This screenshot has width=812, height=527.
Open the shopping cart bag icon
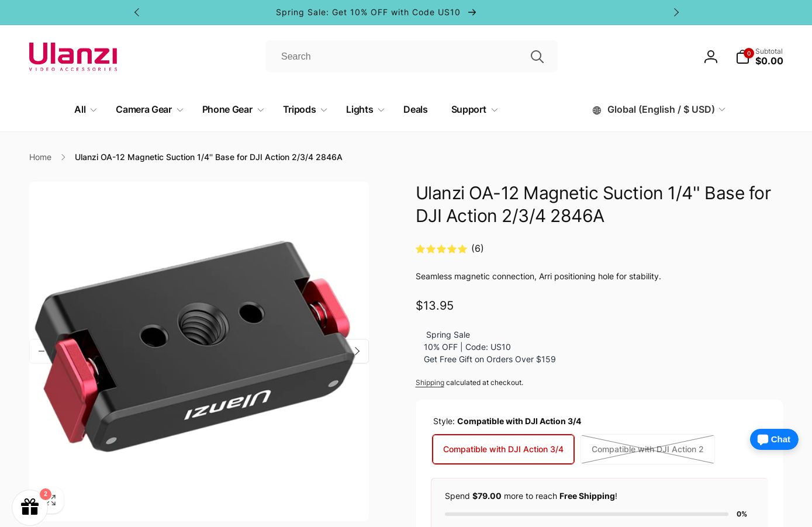pos(743,57)
